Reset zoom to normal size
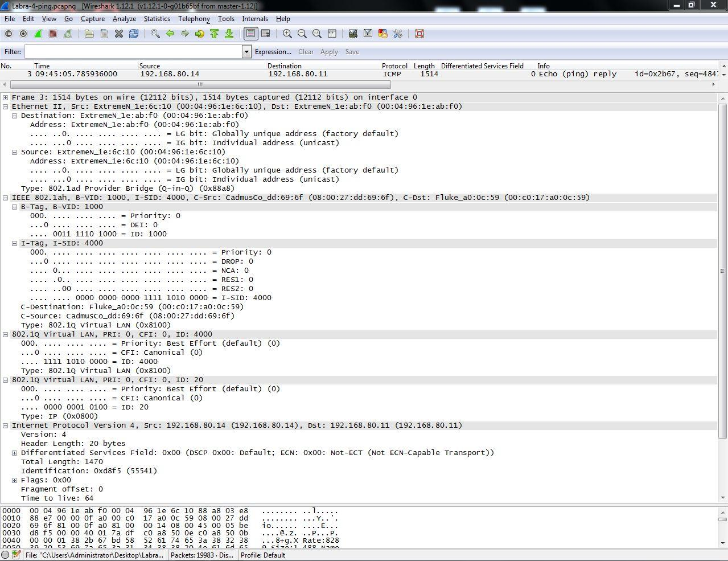 (x=317, y=34)
